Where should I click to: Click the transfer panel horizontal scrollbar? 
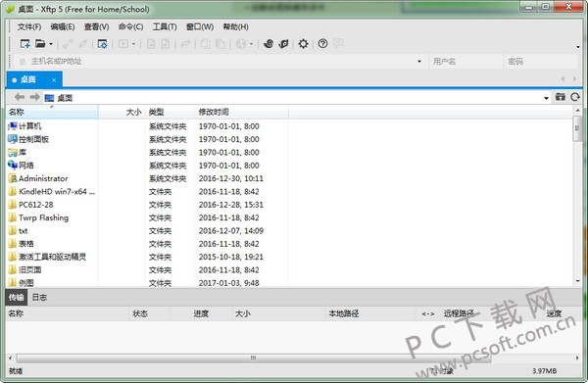coord(254,358)
